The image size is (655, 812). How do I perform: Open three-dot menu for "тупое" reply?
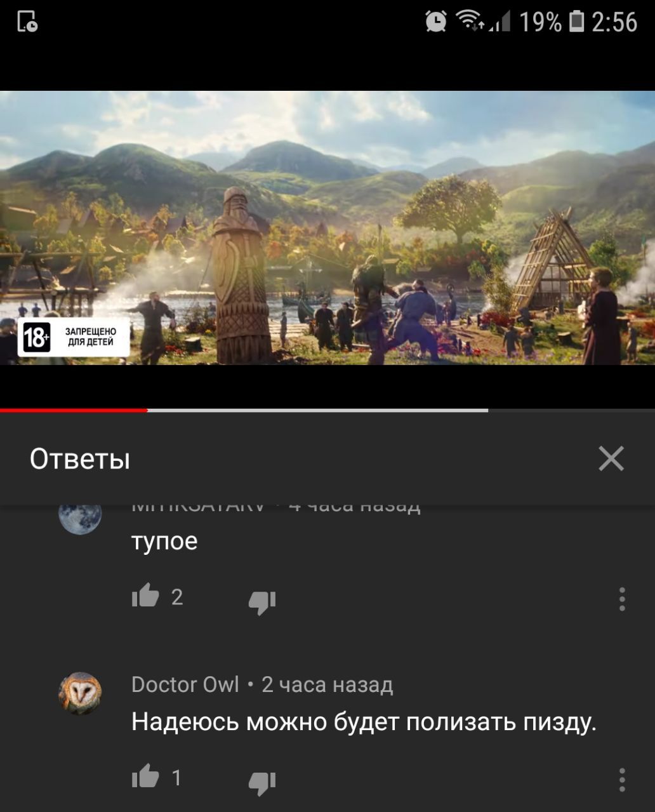pos(622,599)
